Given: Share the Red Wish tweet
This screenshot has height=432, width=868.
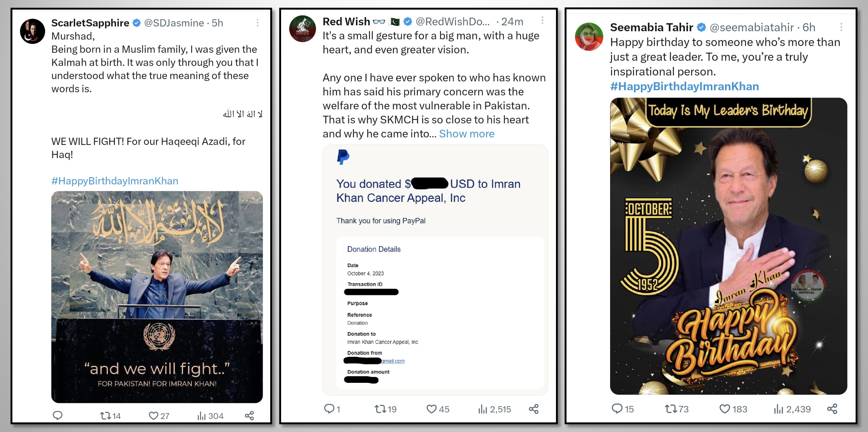Looking at the screenshot, I should click(x=534, y=409).
